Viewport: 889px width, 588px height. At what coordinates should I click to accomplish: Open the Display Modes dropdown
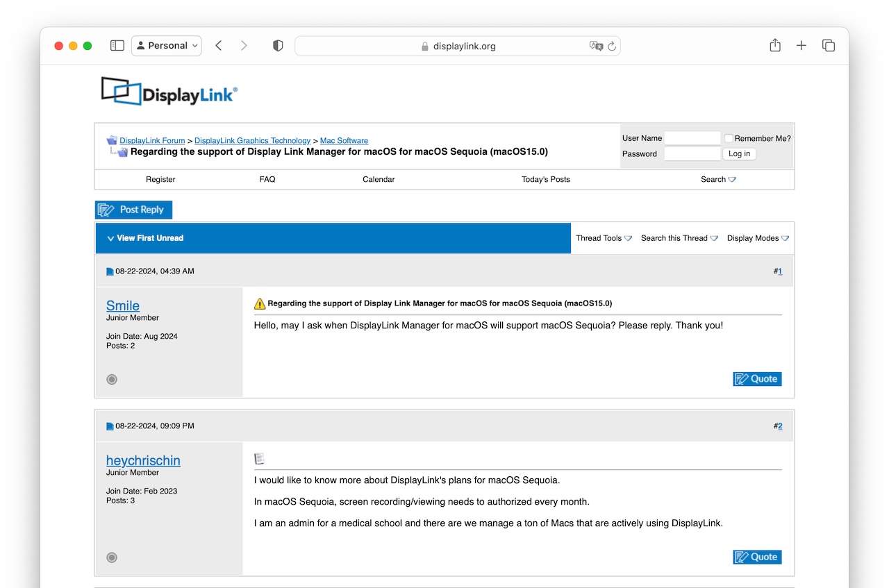point(758,238)
